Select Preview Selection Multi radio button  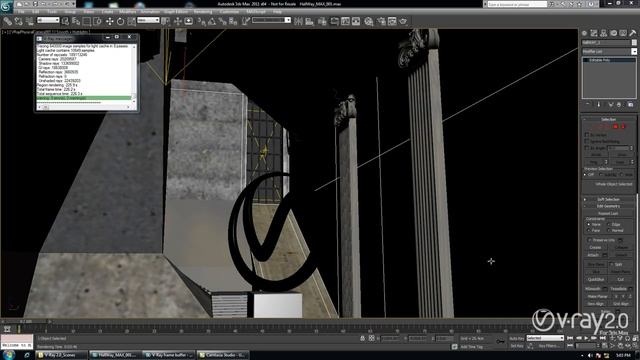pyautogui.click(x=622, y=175)
